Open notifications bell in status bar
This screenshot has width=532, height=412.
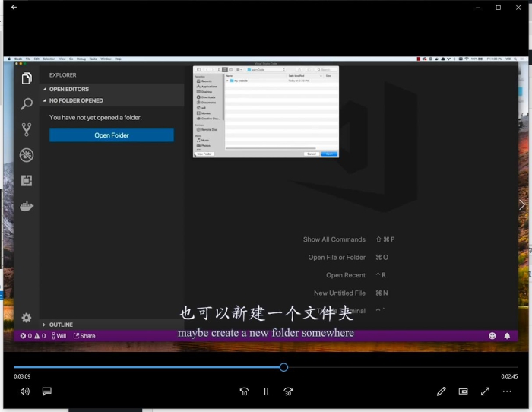click(507, 336)
